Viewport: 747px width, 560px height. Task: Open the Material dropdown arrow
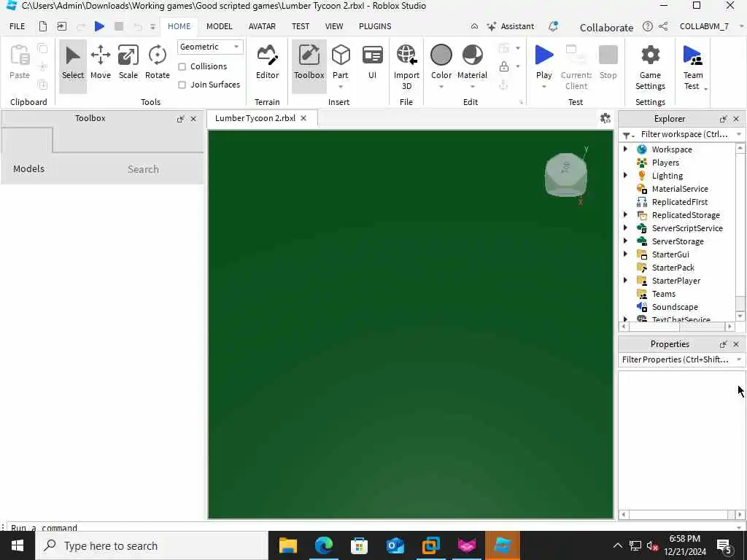[x=472, y=87]
